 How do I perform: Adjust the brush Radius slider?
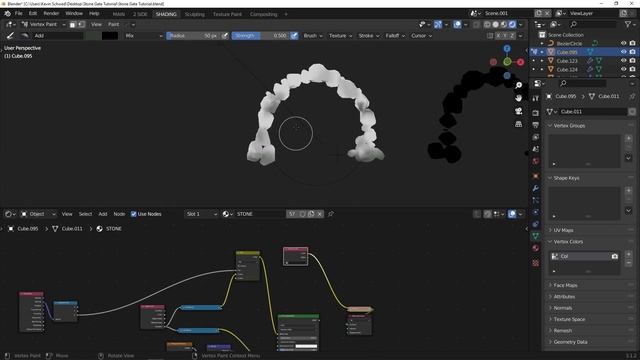point(193,36)
